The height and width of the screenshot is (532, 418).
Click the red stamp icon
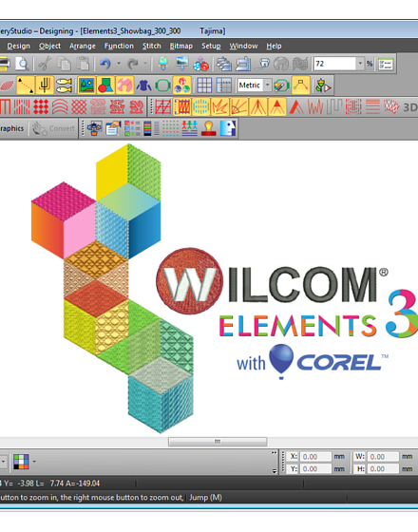point(209,128)
